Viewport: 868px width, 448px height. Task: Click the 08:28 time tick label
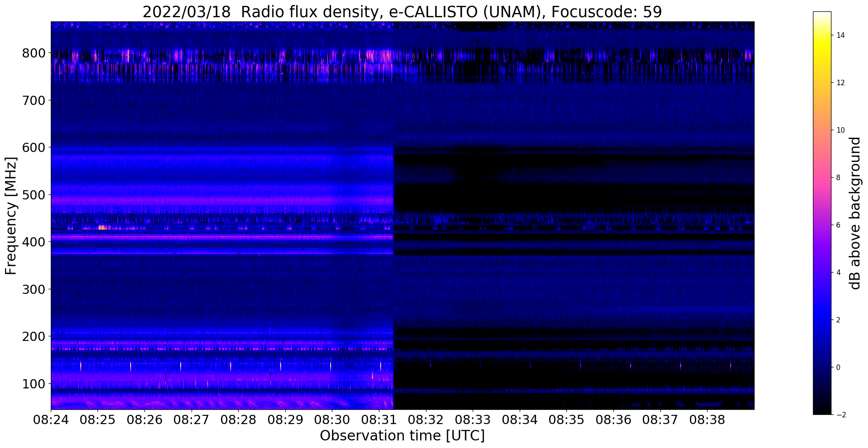coord(238,420)
